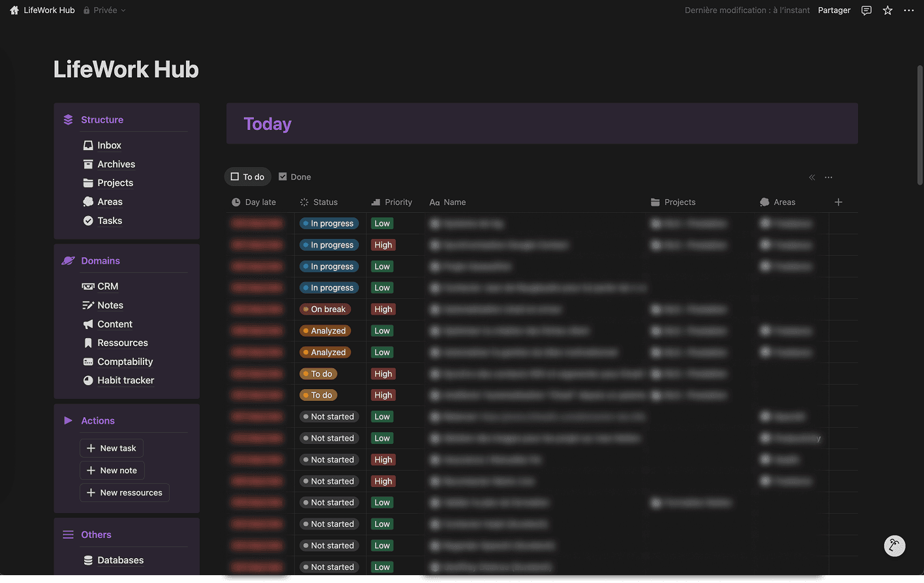Open CRM under Domains
Image resolution: width=924 pixels, height=583 pixels.
tap(108, 287)
